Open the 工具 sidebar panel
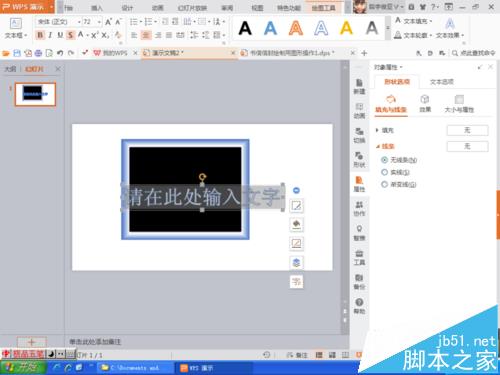The image size is (500, 375). point(359,257)
